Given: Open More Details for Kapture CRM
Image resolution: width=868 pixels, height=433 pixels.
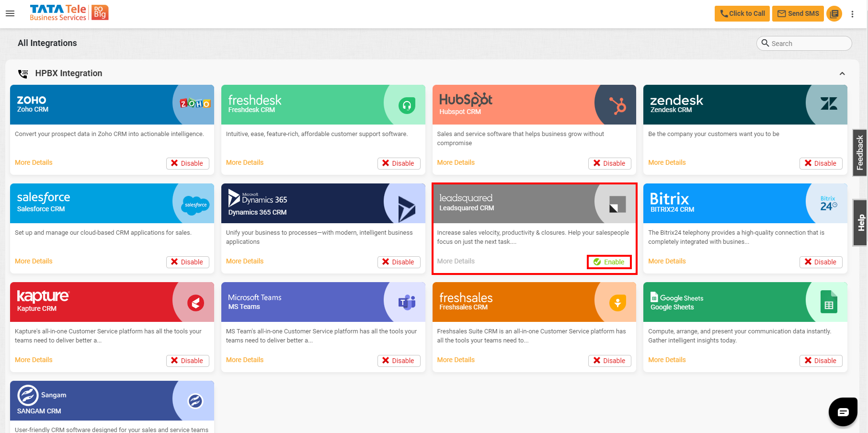Looking at the screenshot, I should pyautogui.click(x=34, y=360).
